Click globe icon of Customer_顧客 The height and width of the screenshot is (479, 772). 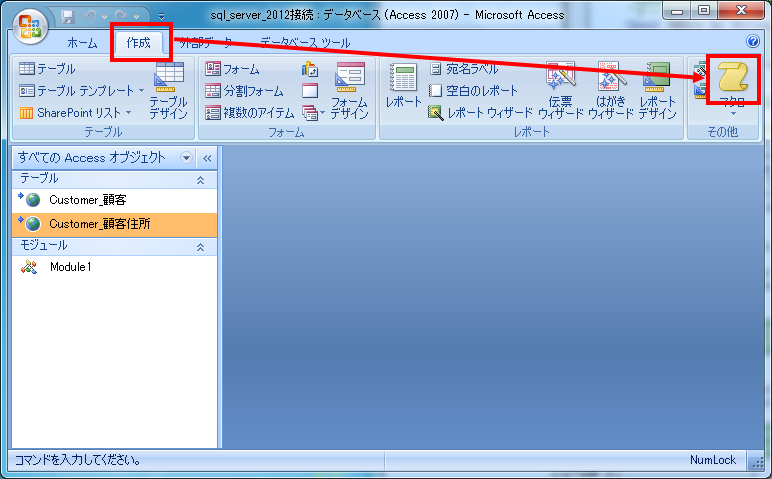(32, 200)
